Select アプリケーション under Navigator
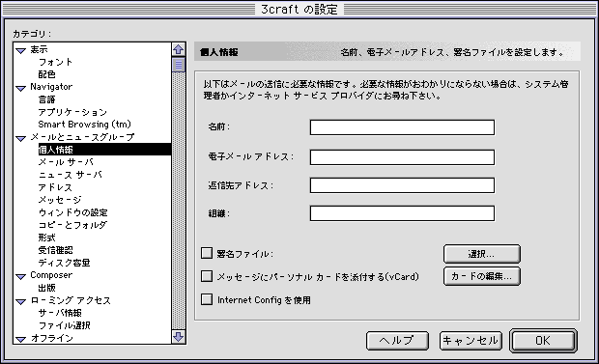The image size is (599, 364). [x=72, y=112]
